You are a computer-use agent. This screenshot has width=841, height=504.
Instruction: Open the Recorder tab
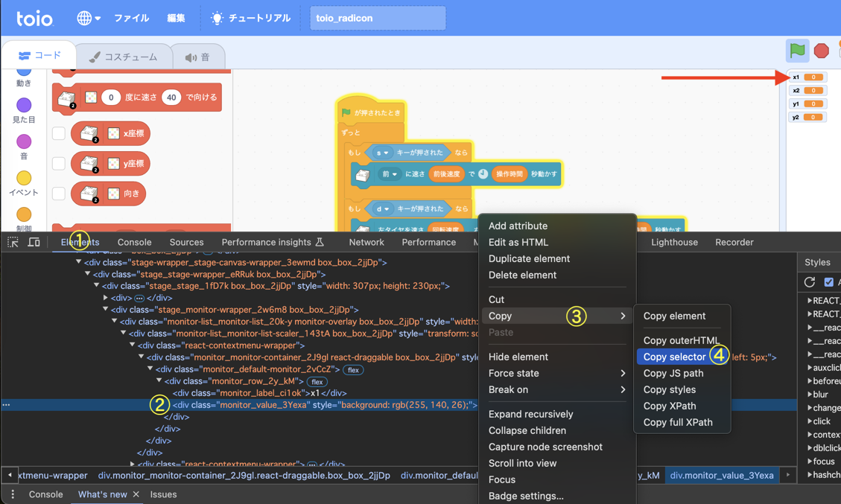coord(734,243)
